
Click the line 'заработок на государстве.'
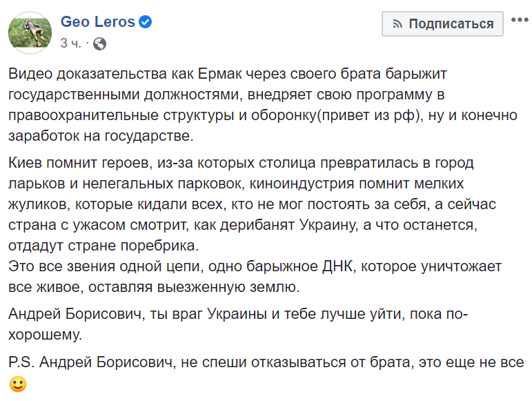(x=101, y=136)
